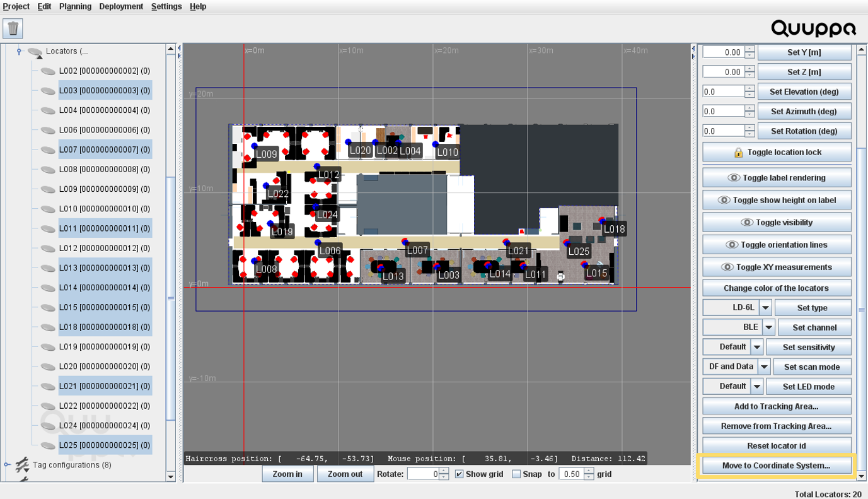This screenshot has height=499, width=868.
Task: Open the Edit menu
Action: point(44,6)
